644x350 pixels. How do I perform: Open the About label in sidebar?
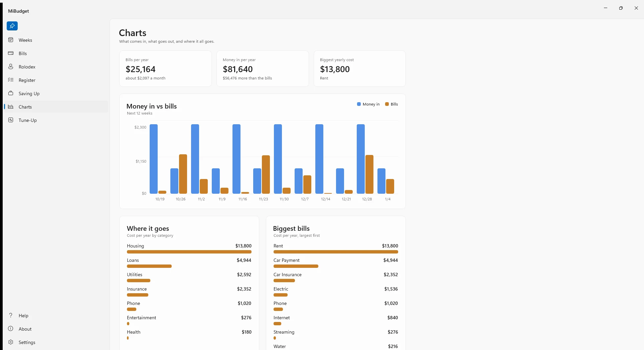pyautogui.click(x=25, y=329)
